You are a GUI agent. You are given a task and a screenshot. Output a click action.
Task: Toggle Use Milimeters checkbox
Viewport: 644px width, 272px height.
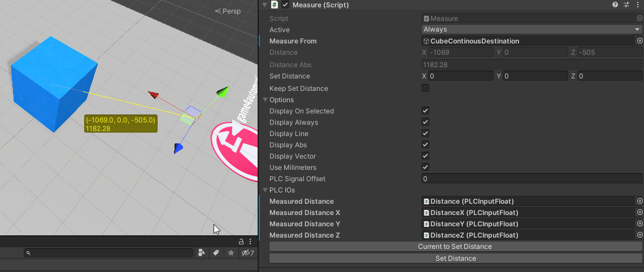[x=425, y=168]
